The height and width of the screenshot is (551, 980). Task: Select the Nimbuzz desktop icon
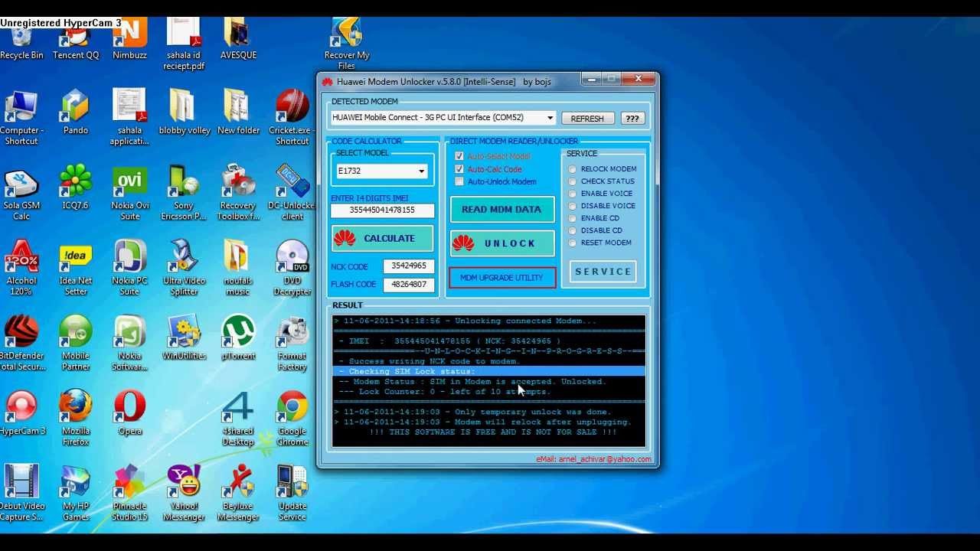coord(129,40)
